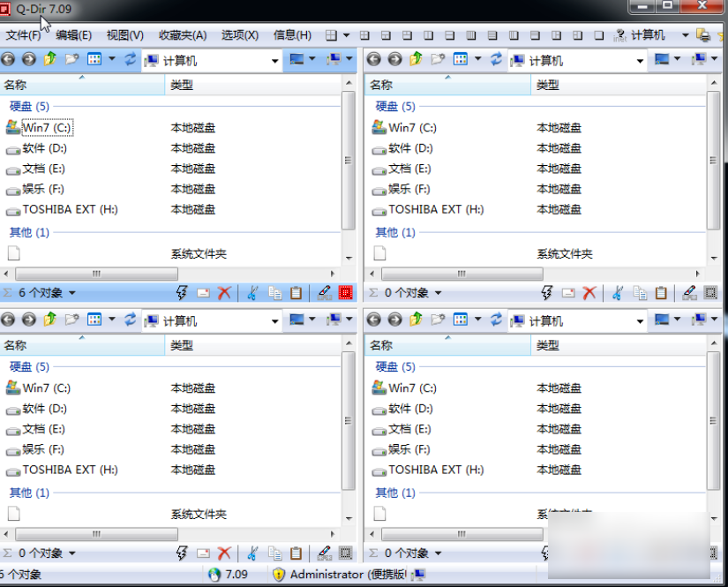Open the address dropdown in top-left pane
This screenshot has width=728, height=587.
point(274,61)
